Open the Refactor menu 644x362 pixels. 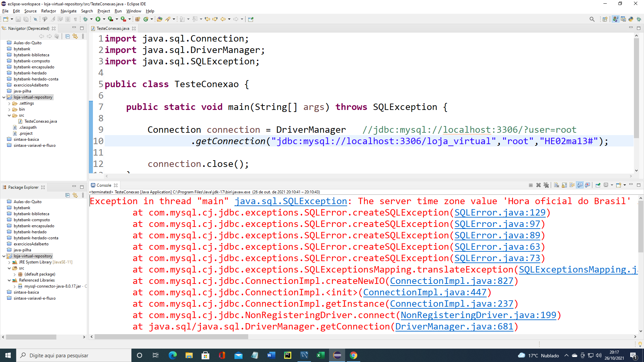48,11
